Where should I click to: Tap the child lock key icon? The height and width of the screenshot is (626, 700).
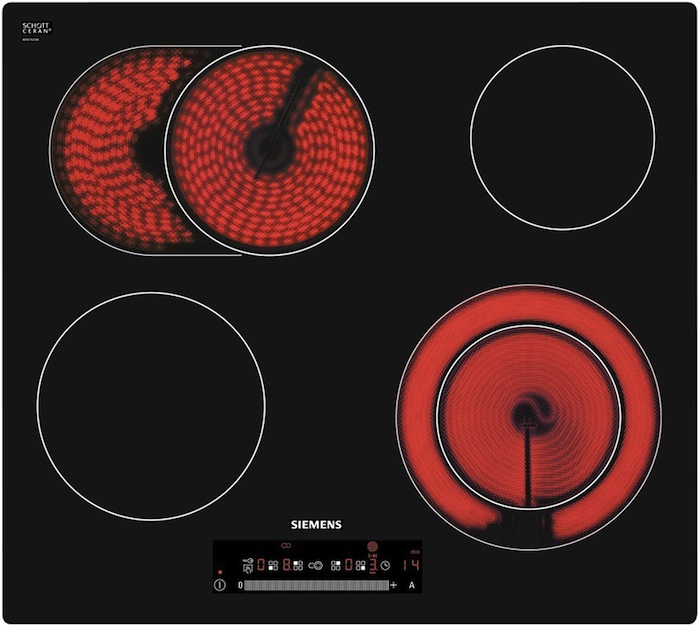pyautogui.click(x=248, y=565)
